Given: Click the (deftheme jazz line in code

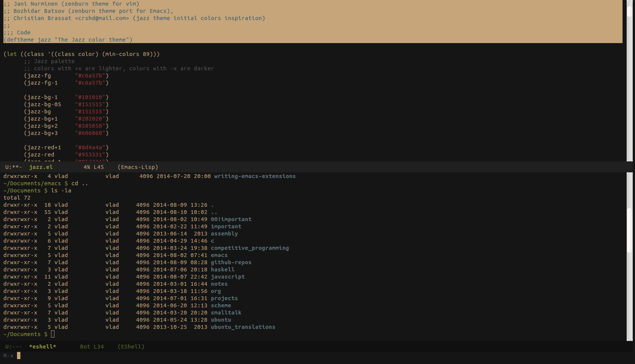Looking at the screenshot, I should click(x=68, y=40).
